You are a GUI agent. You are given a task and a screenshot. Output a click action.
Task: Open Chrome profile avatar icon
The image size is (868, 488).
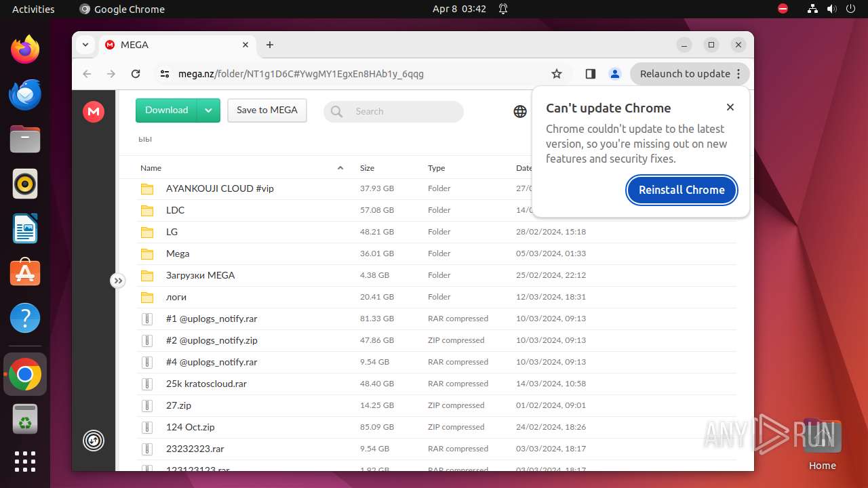coord(614,74)
